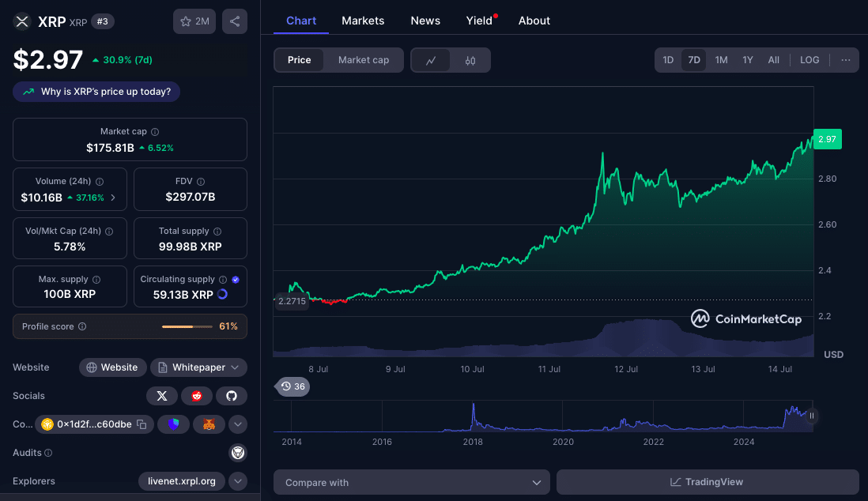Click the Trust Wallet shield icon
Viewport: 868px width, 501px height.
pyautogui.click(x=174, y=424)
